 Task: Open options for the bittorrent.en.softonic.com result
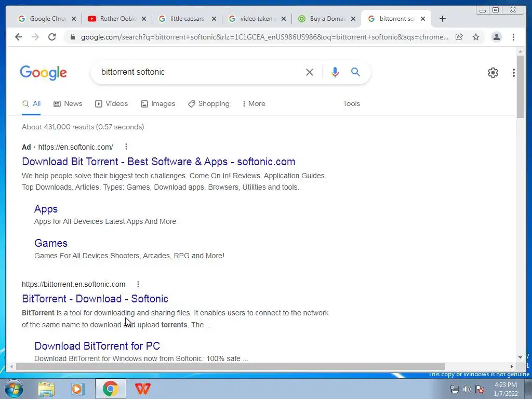coord(138,284)
